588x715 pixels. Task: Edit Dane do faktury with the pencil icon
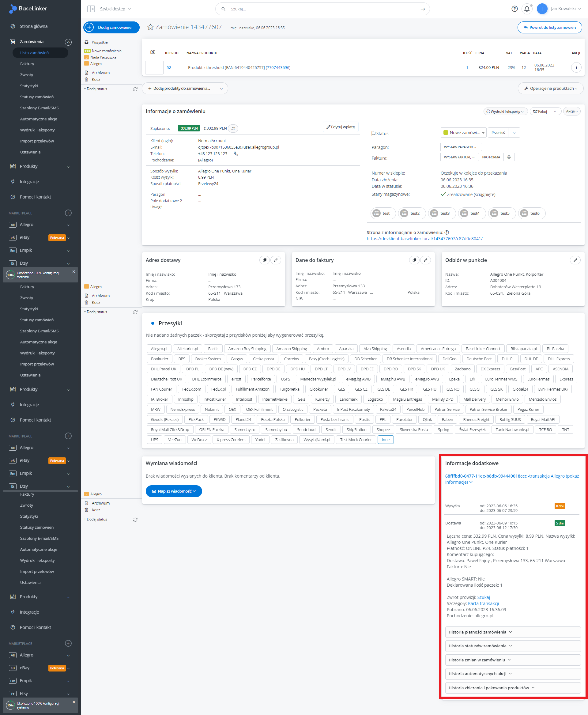click(x=425, y=260)
